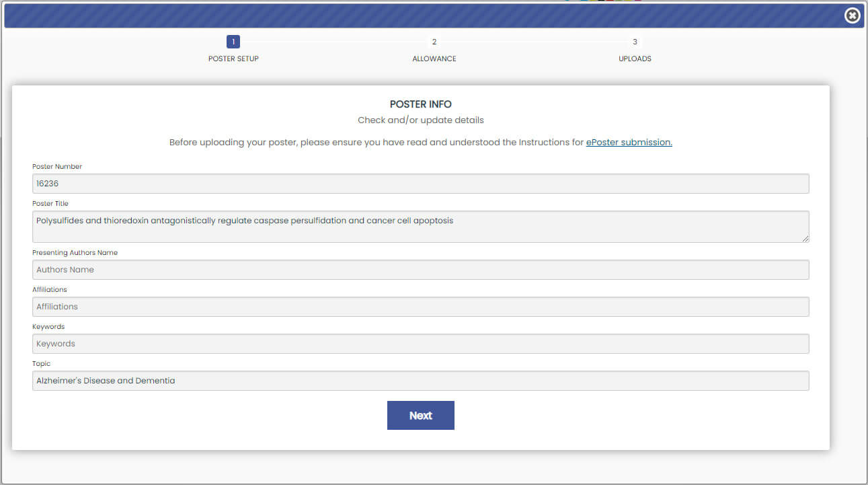Click the POSTER INFO heading
The image size is (868, 485).
tap(420, 104)
